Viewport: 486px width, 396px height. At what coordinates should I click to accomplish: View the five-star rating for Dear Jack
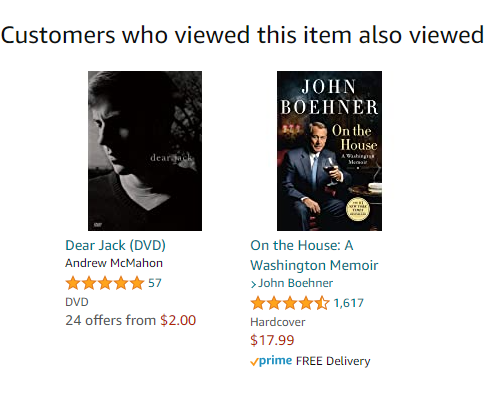[x=105, y=283]
